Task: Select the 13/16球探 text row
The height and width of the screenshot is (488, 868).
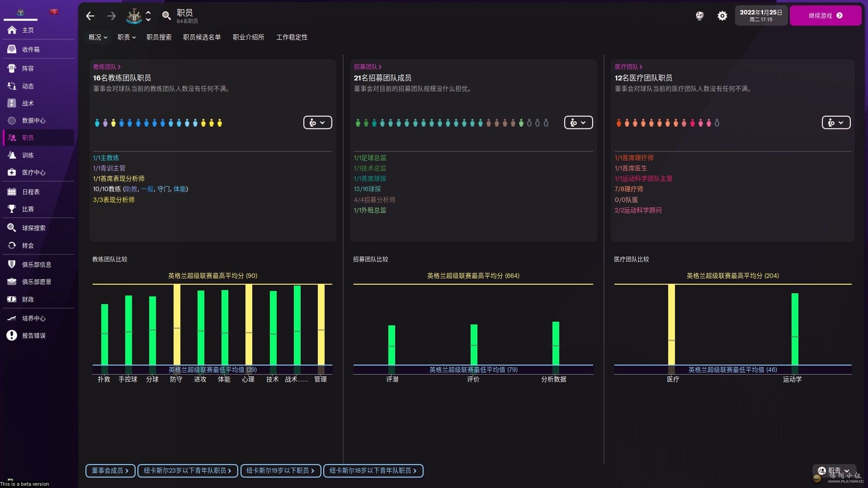Action: point(368,189)
